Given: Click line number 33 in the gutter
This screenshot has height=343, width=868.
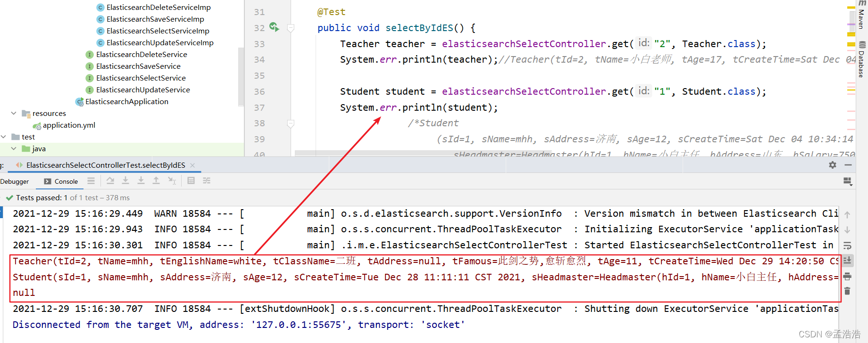Looking at the screenshot, I should click(259, 44).
